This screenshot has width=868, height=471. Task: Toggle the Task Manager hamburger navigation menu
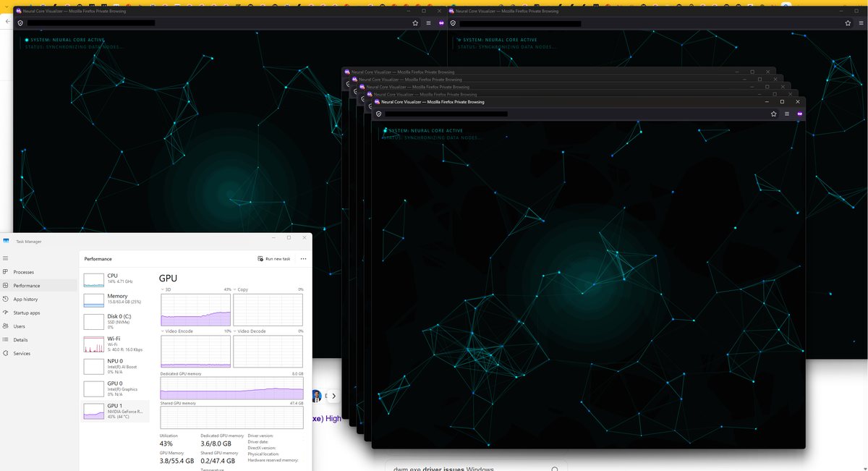point(6,258)
